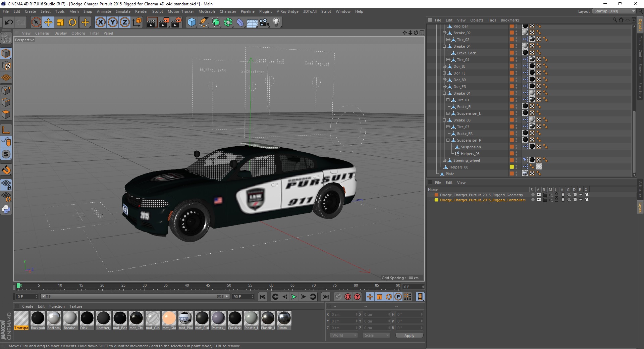Click the green generator NURBS icon

click(x=216, y=22)
